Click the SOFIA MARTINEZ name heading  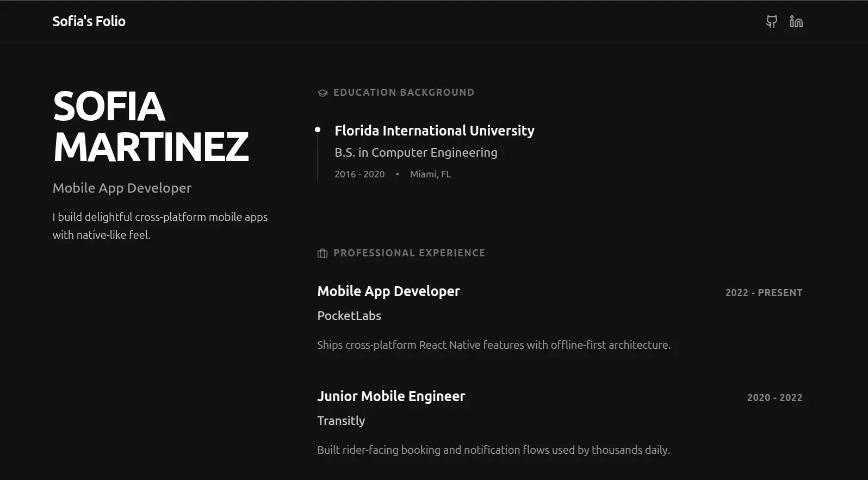click(151, 126)
